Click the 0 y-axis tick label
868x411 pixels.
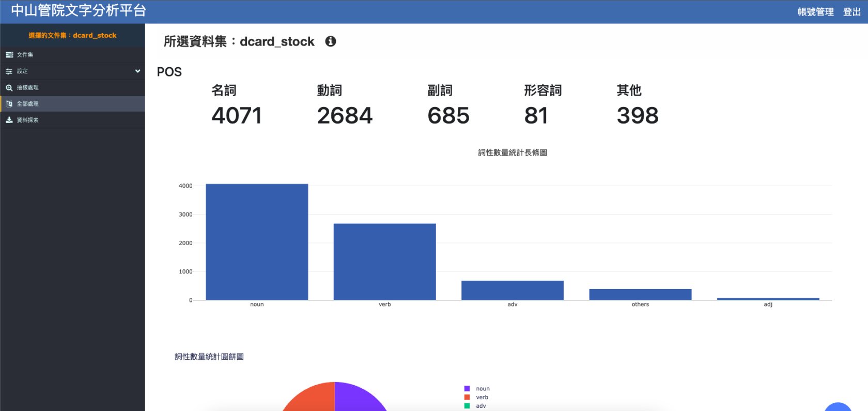tap(191, 300)
